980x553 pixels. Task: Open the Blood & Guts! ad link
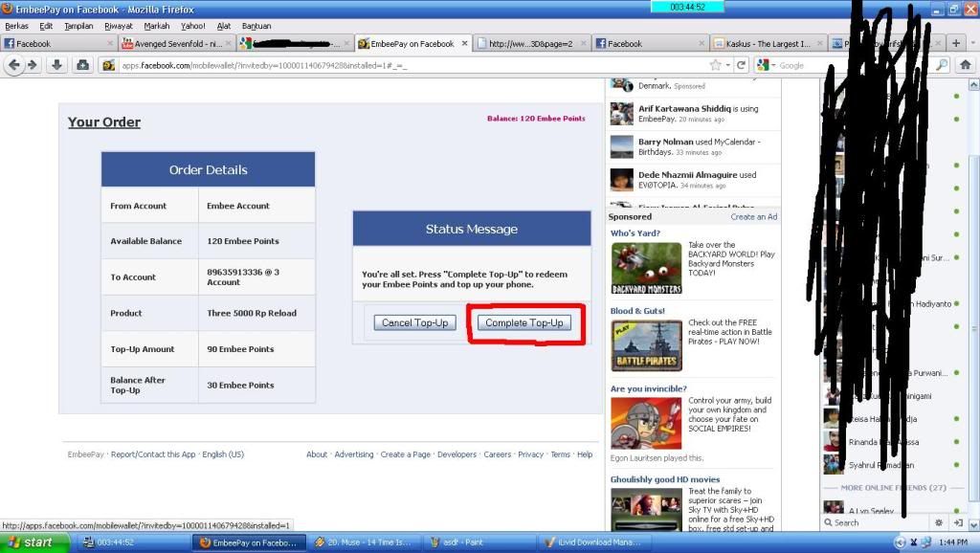pyautogui.click(x=637, y=311)
